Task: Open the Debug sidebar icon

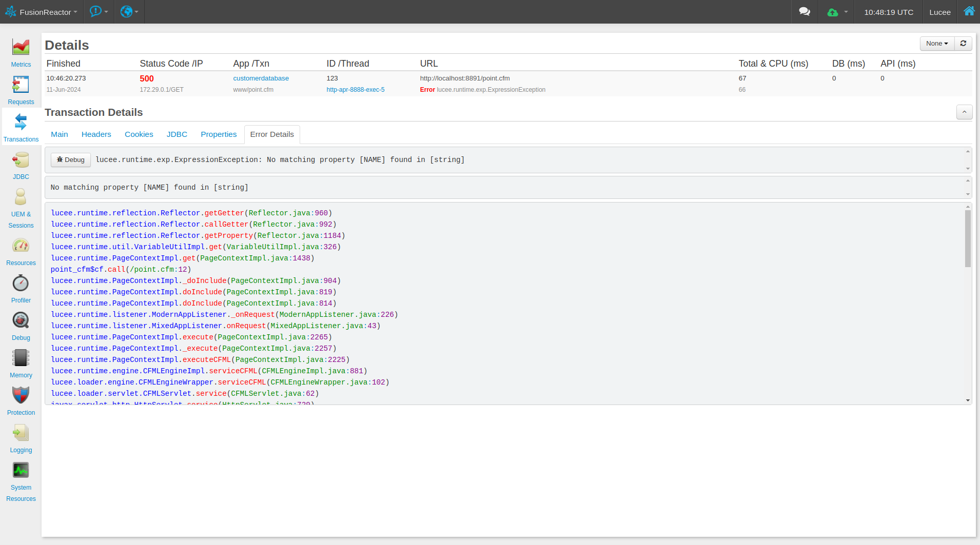Action: (x=21, y=320)
